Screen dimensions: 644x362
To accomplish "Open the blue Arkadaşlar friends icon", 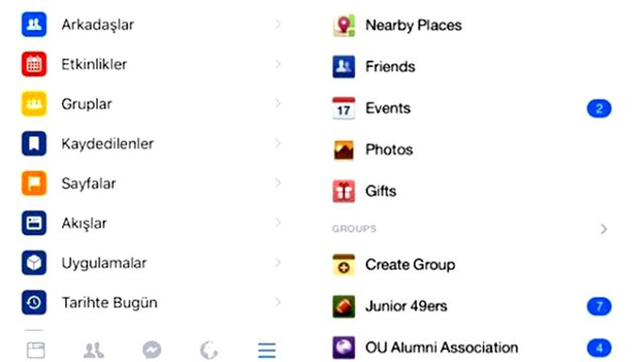I will [x=34, y=25].
